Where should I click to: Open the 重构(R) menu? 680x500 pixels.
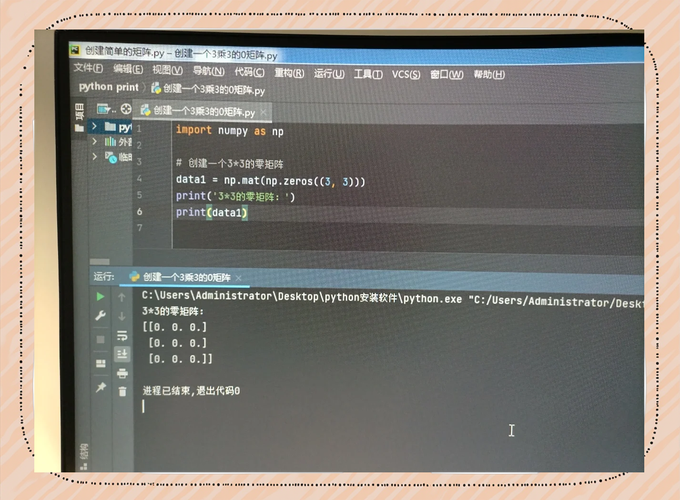point(289,72)
